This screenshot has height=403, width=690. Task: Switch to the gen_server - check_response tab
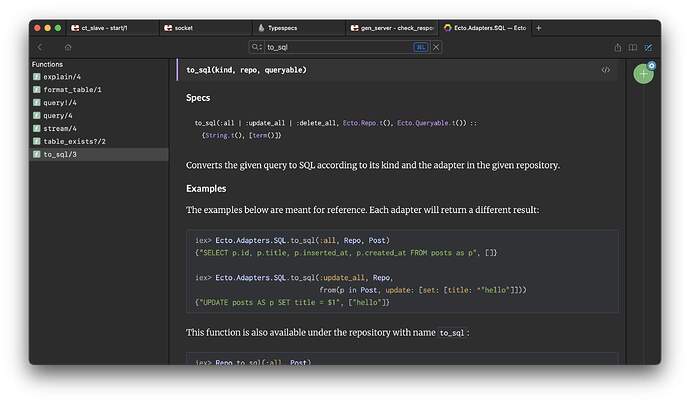[392, 28]
